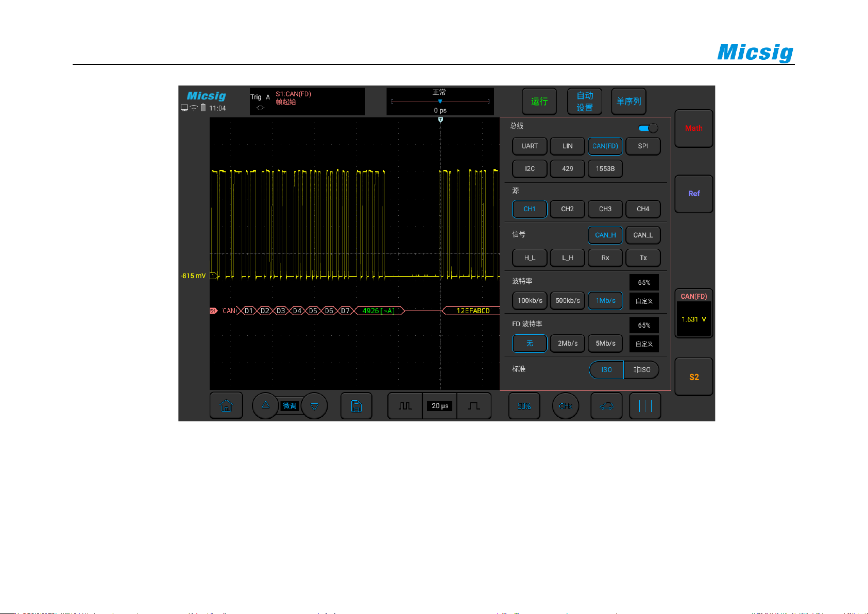Select decoded data byte D4

click(297, 311)
